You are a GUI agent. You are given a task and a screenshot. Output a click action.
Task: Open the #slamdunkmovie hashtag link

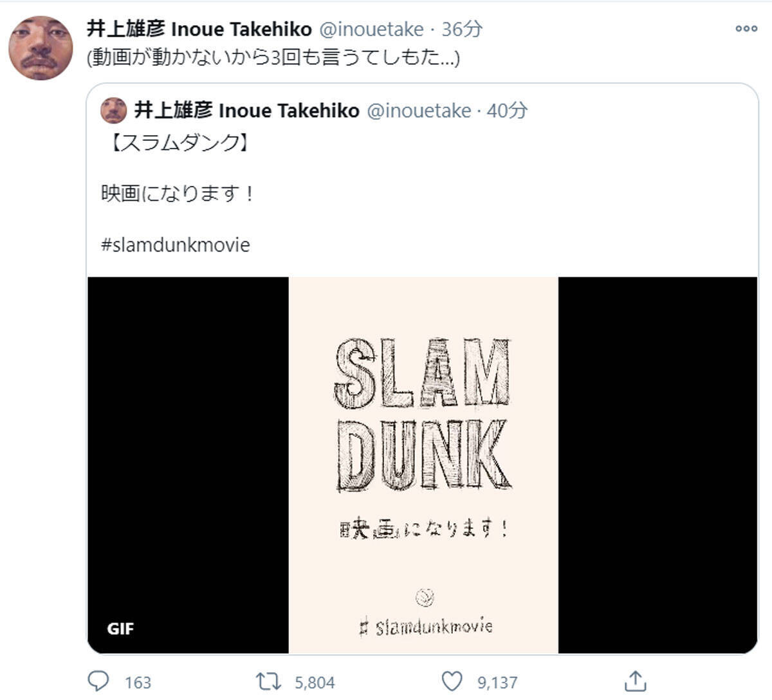coord(176,245)
